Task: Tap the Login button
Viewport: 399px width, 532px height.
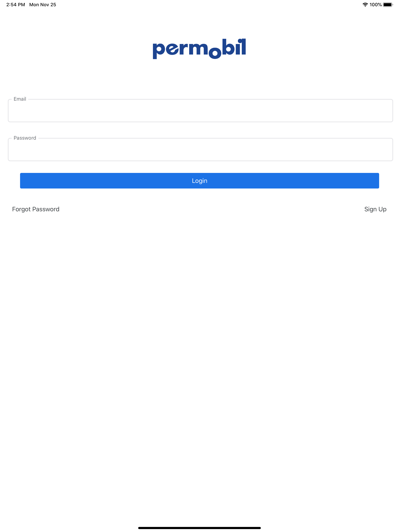Action: click(x=199, y=180)
